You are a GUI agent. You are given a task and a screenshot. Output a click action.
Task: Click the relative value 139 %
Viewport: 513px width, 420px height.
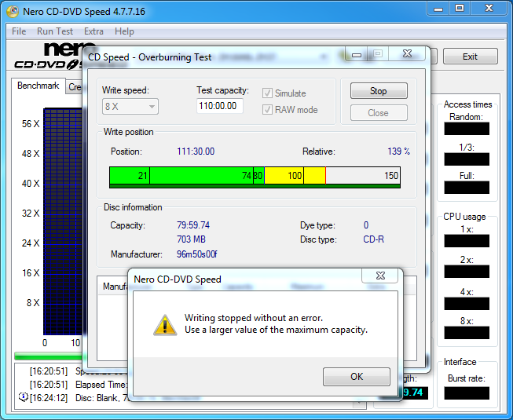point(398,152)
